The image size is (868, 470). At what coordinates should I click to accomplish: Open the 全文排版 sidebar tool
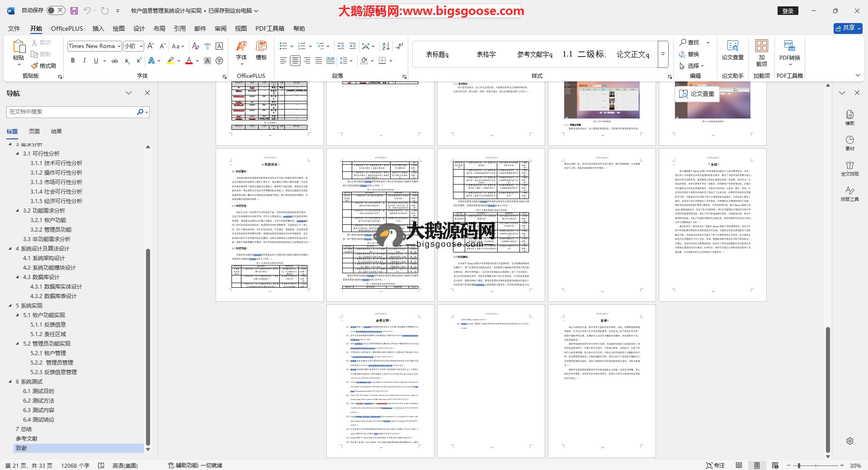pos(849,168)
